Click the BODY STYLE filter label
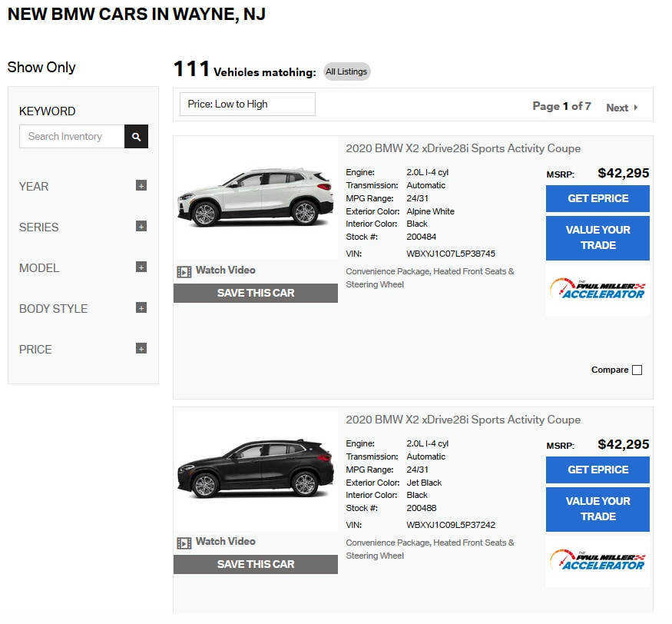Viewport: 672px width, 624px height. [x=53, y=309]
